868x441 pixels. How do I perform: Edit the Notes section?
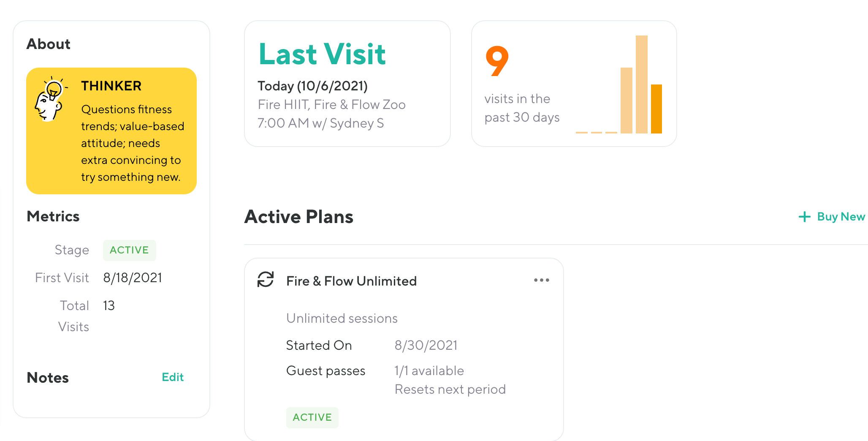tap(173, 377)
